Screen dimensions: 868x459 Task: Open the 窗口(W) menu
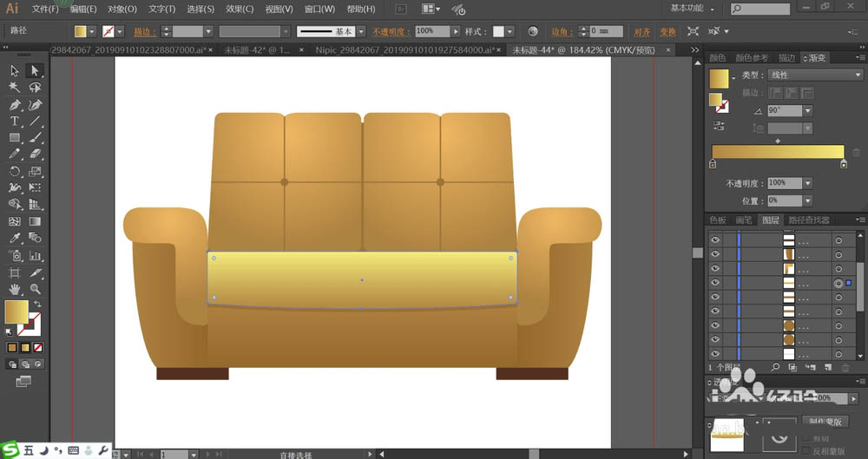click(319, 9)
